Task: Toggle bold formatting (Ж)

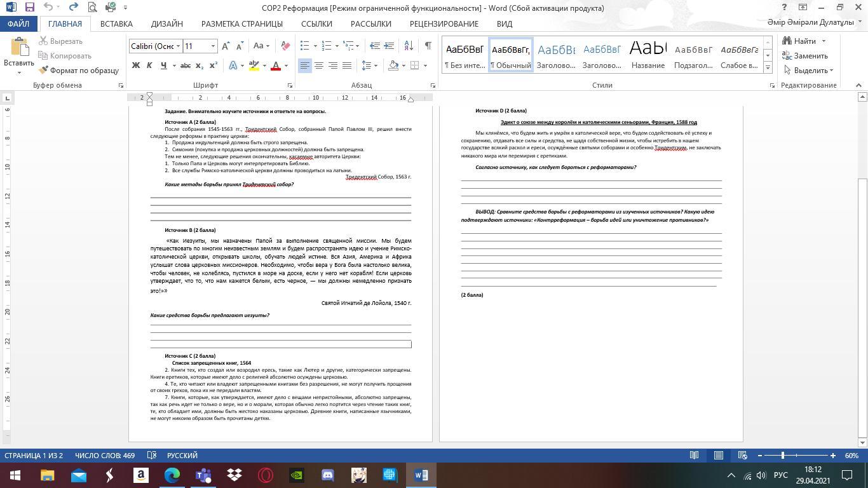Action: 135,65
